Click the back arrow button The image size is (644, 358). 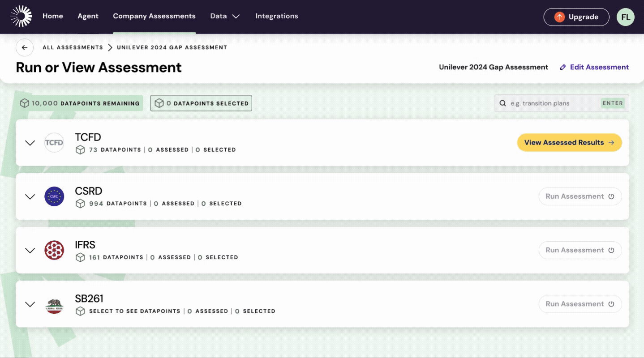coord(25,47)
